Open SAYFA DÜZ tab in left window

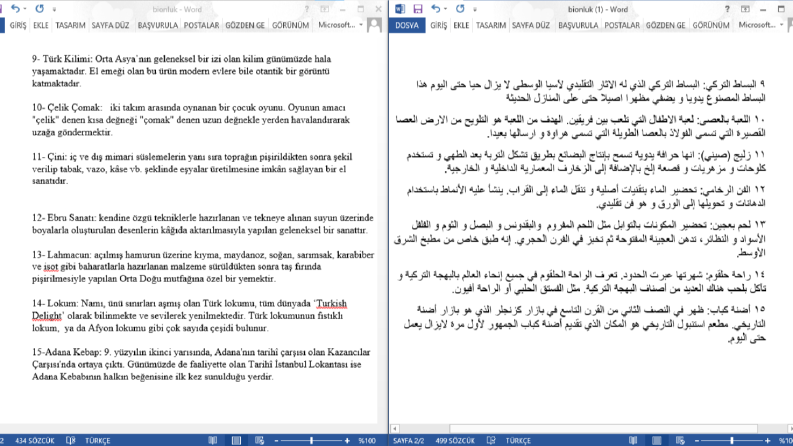click(110, 25)
